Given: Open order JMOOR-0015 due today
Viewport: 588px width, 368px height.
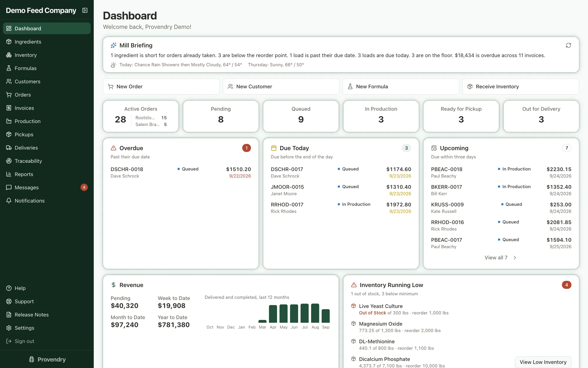Looking at the screenshot, I should coord(341,190).
